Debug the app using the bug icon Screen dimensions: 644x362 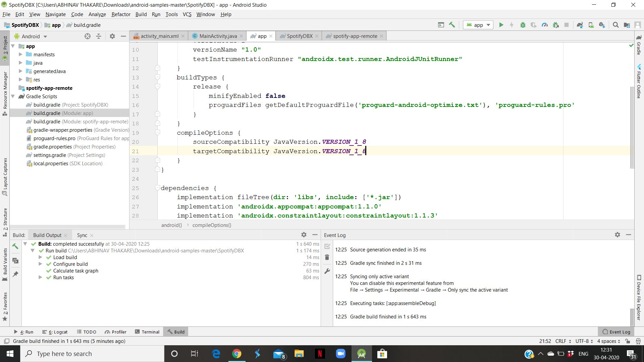(x=523, y=25)
